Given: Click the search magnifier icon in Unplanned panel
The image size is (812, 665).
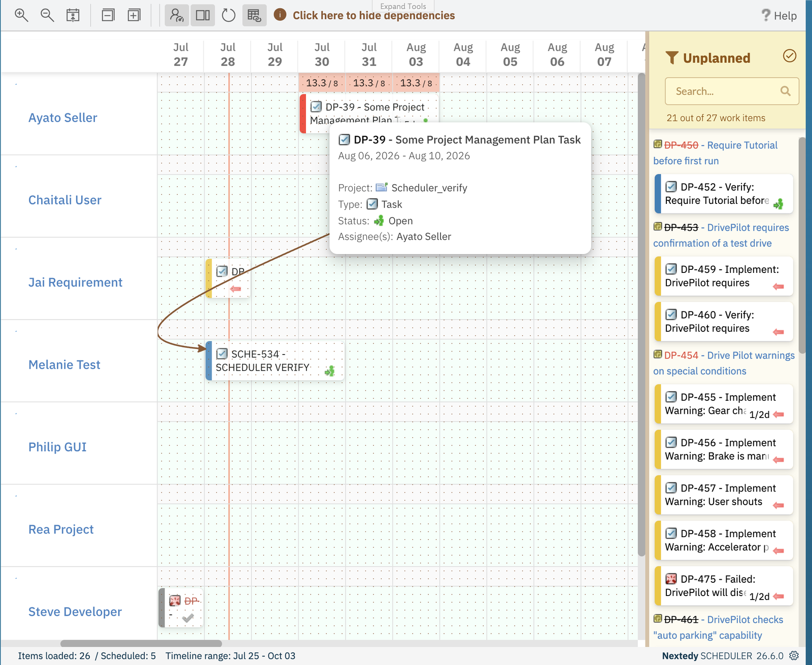Looking at the screenshot, I should click(786, 91).
